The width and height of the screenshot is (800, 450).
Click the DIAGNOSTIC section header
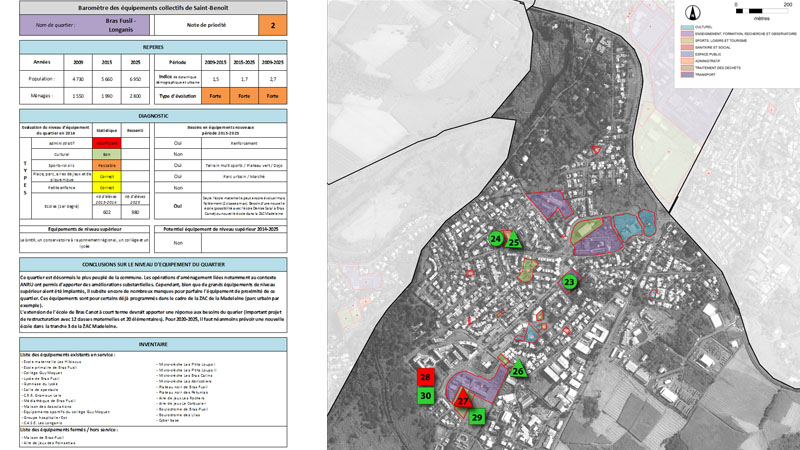pyautogui.click(x=153, y=115)
